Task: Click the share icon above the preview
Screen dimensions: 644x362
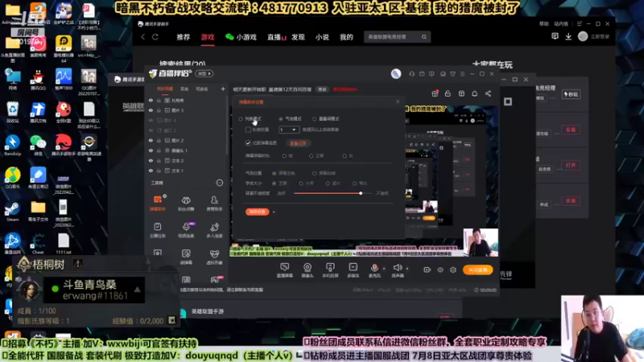Action: pos(488,93)
